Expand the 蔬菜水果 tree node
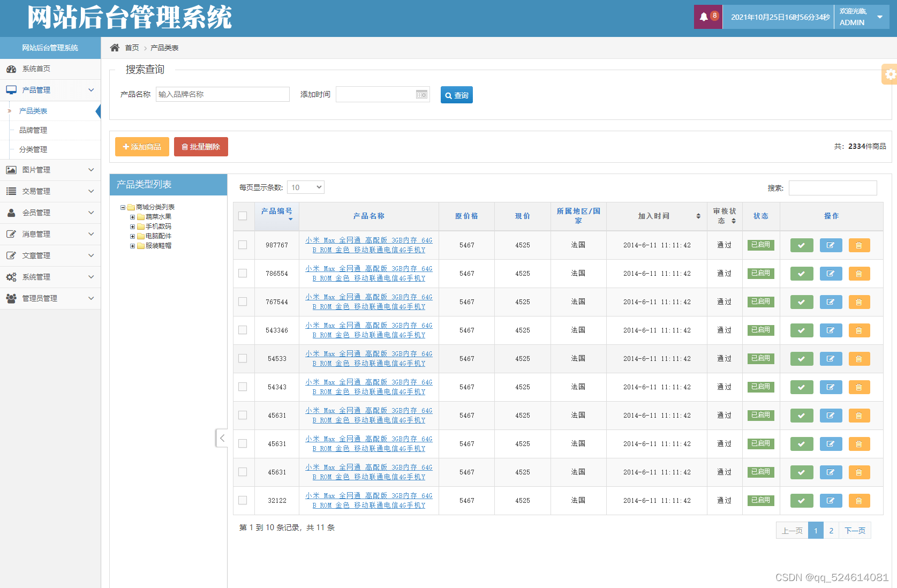The width and height of the screenshot is (897, 588). pos(132,217)
